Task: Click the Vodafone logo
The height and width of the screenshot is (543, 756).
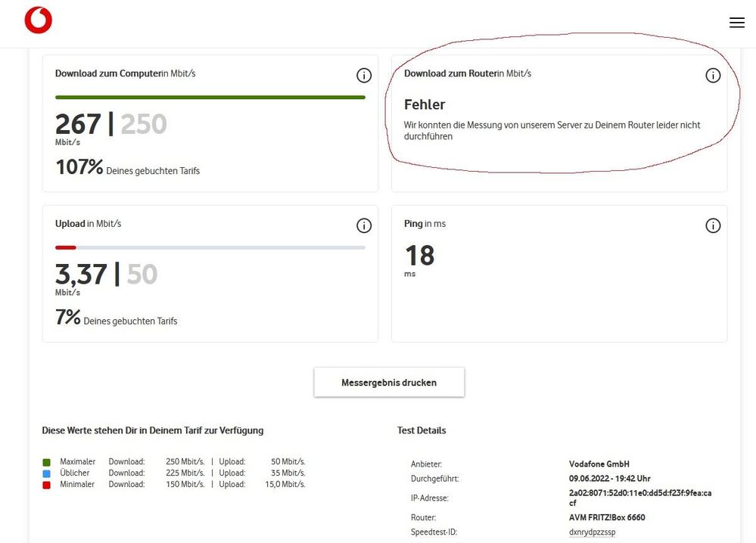Action: click(38, 20)
